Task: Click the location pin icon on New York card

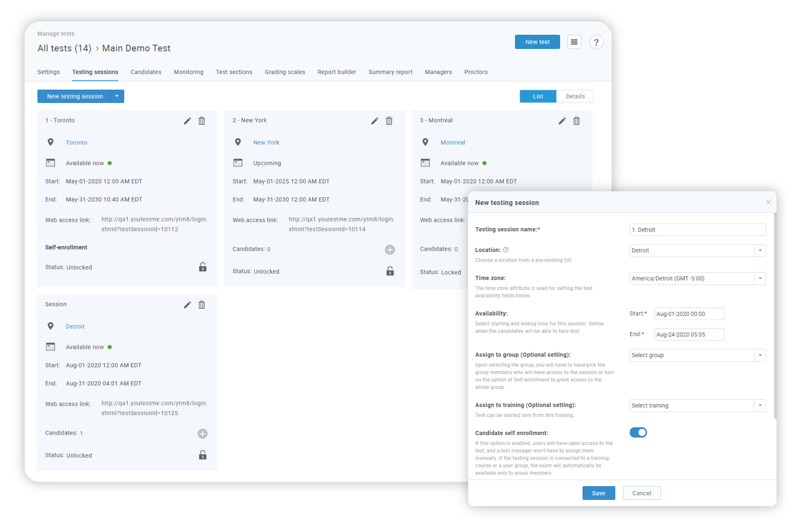Action: tap(238, 142)
